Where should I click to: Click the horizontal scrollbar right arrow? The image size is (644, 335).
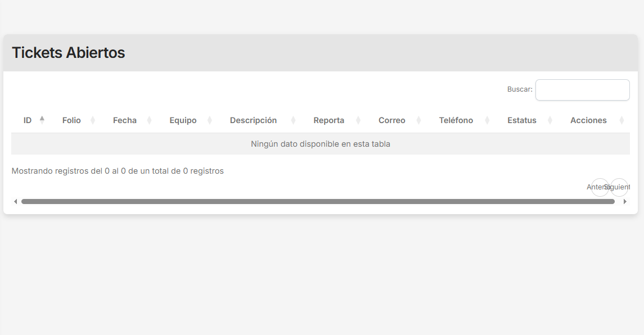point(625,201)
